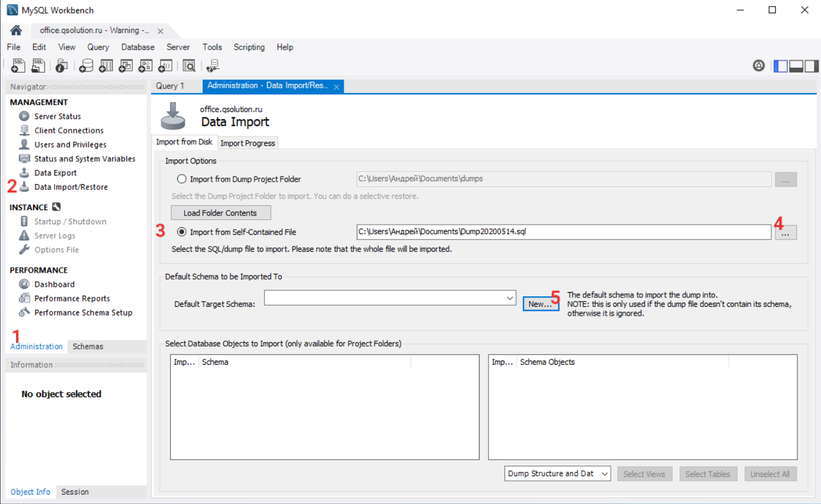Create new view toolbar icon
The height and width of the screenshot is (504, 821).
126,66
